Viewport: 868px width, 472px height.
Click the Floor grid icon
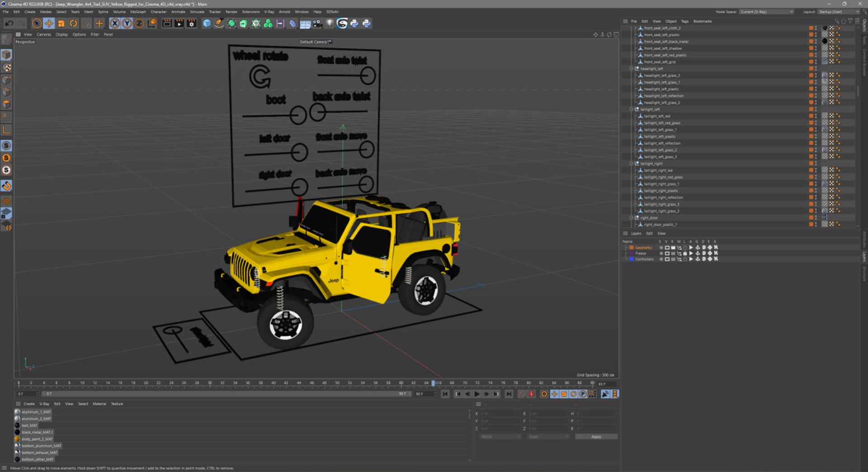click(305, 24)
